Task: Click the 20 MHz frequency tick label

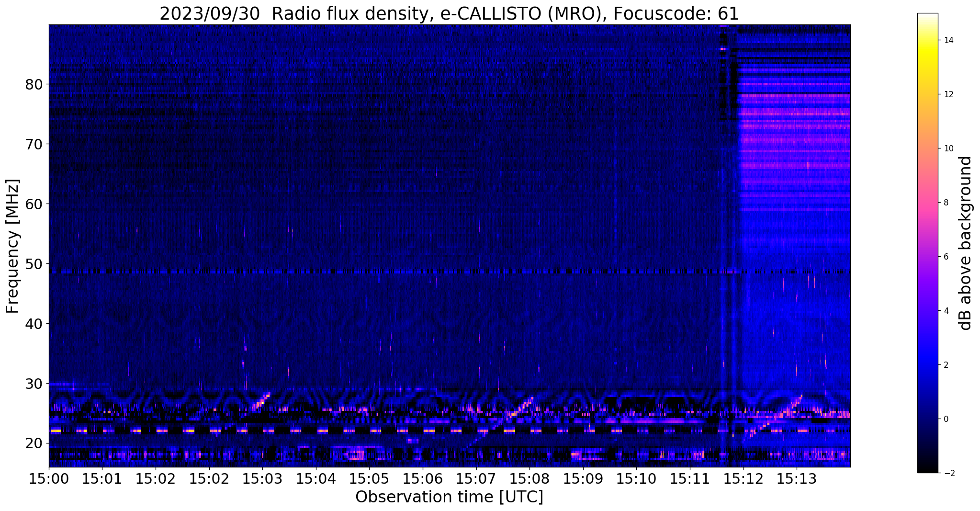Action: pyautogui.click(x=33, y=443)
